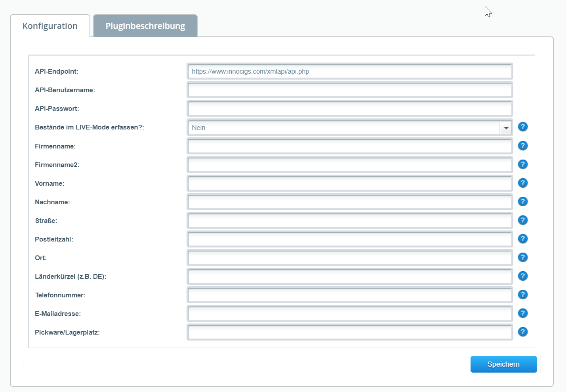
Task: Show help for Länderkürzel field
Action: (523, 276)
